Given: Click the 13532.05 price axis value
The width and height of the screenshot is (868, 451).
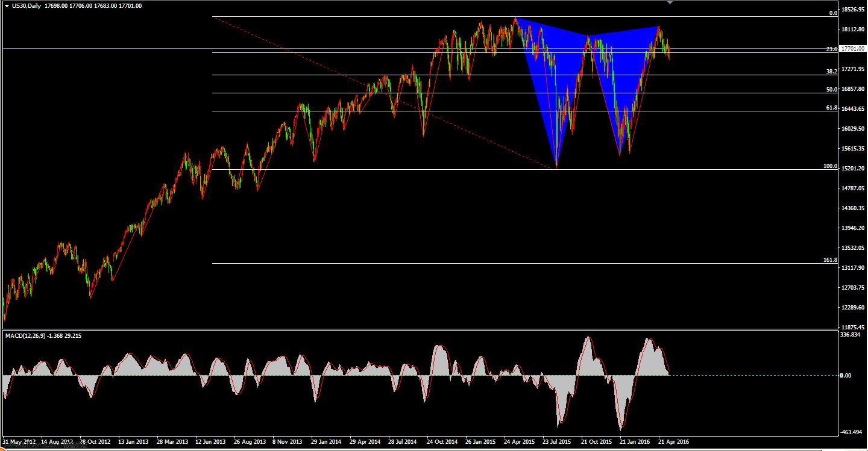Looking at the screenshot, I should pos(853,248).
